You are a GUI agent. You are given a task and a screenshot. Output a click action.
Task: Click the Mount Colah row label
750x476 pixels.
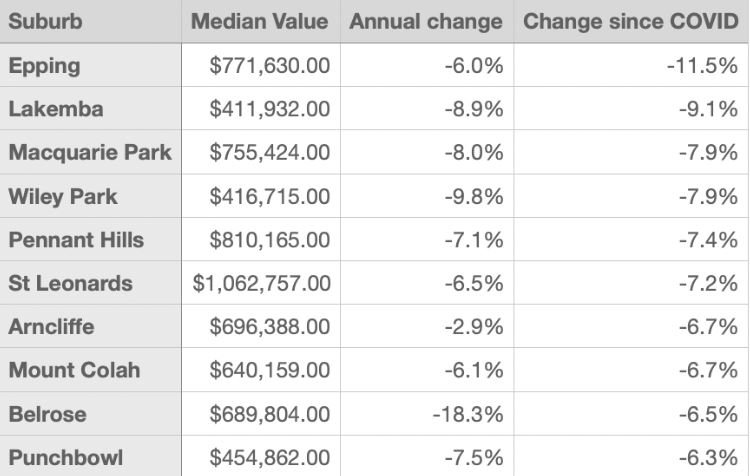[x=74, y=370]
